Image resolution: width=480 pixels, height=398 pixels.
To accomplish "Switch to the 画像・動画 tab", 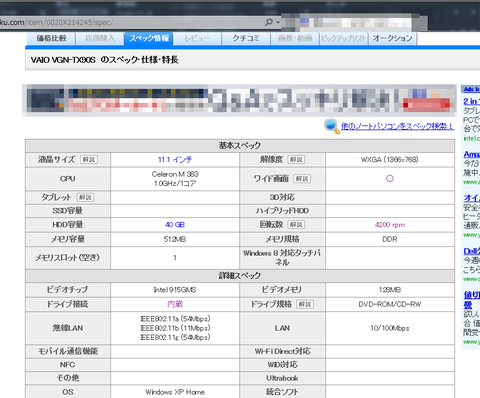I will pyautogui.click(x=295, y=38).
